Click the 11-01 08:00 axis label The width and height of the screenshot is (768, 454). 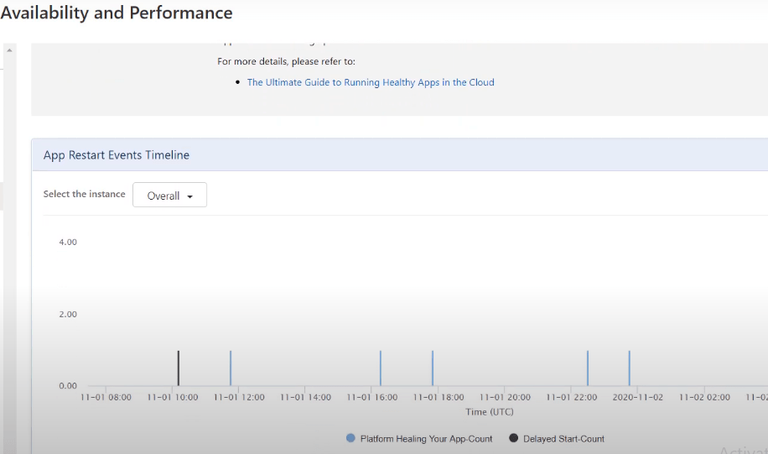click(106, 397)
